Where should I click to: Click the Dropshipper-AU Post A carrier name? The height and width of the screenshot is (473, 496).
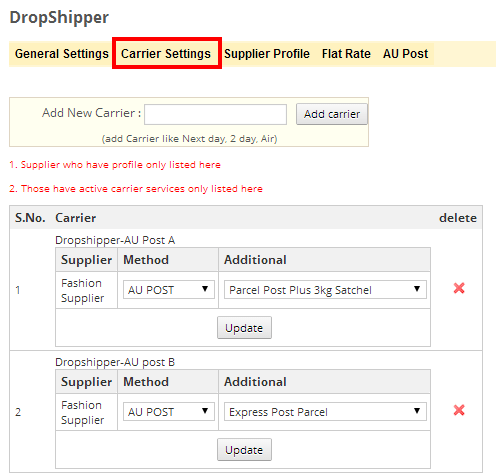(115, 240)
